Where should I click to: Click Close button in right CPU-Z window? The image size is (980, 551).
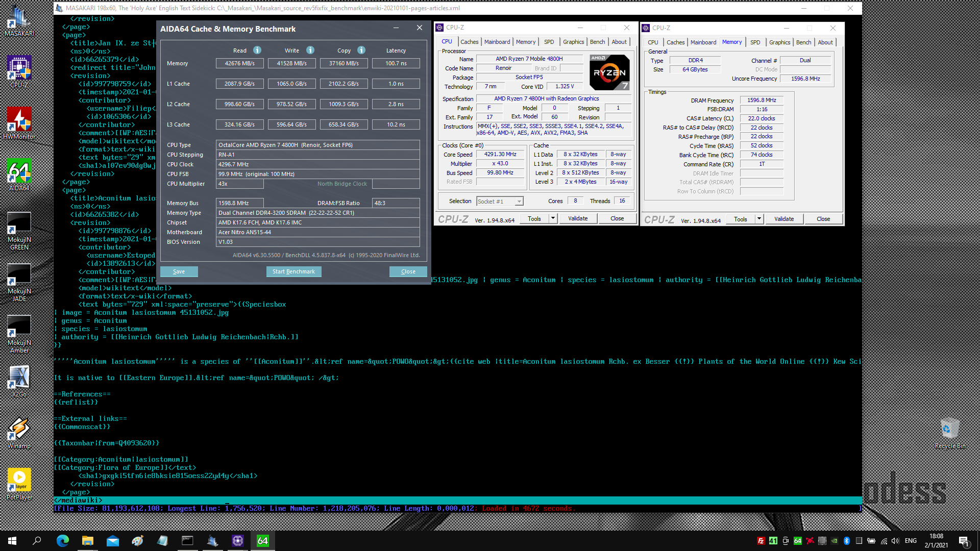[823, 219]
